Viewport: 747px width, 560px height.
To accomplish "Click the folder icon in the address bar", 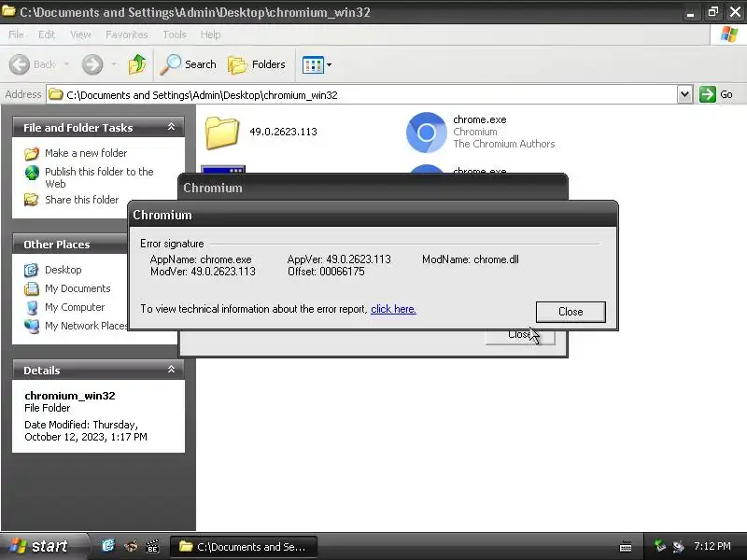I will pyautogui.click(x=56, y=94).
